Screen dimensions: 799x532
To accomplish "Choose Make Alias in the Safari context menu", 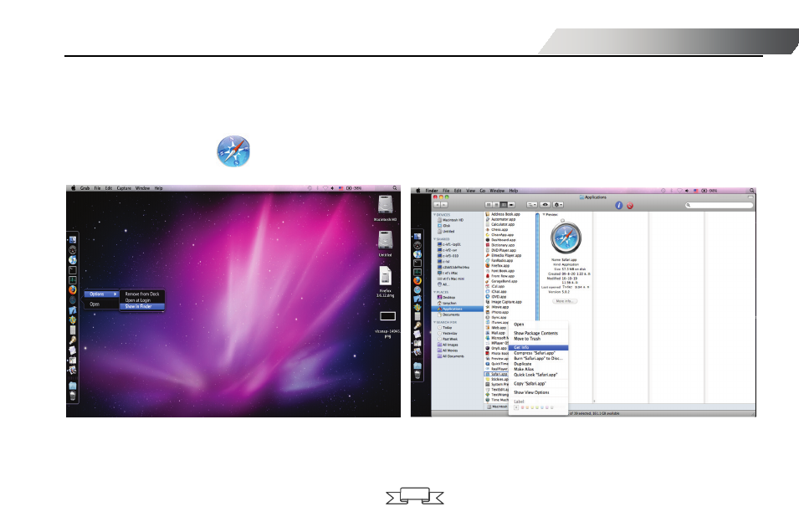I will point(524,369).
